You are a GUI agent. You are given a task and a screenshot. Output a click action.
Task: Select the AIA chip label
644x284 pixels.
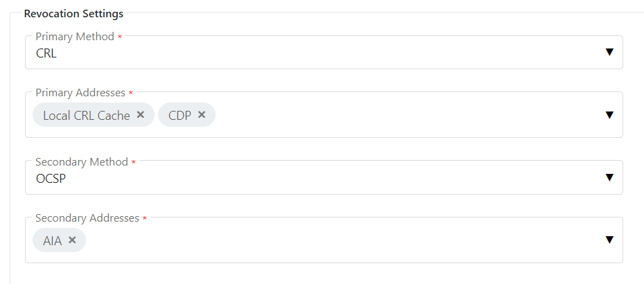52,241
